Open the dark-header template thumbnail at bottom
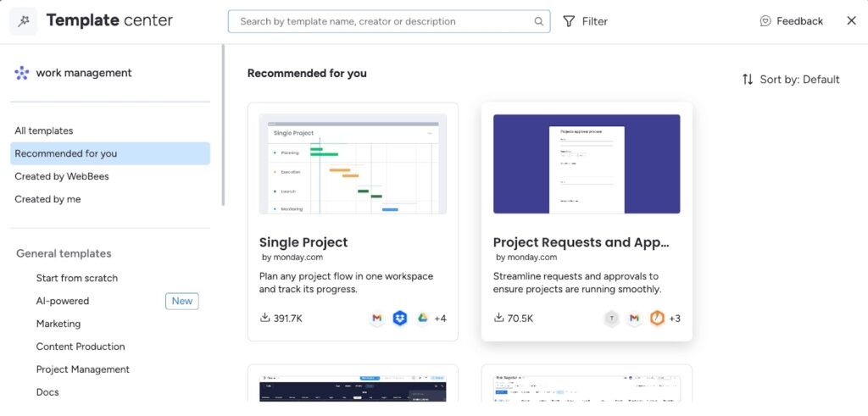868x416 pixels. (353, 389)
